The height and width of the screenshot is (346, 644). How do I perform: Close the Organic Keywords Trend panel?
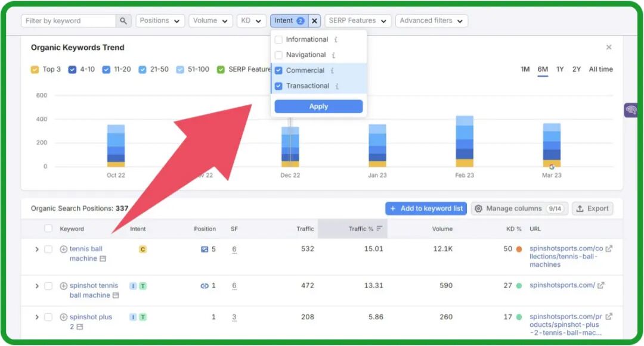[x=609, y=47]
